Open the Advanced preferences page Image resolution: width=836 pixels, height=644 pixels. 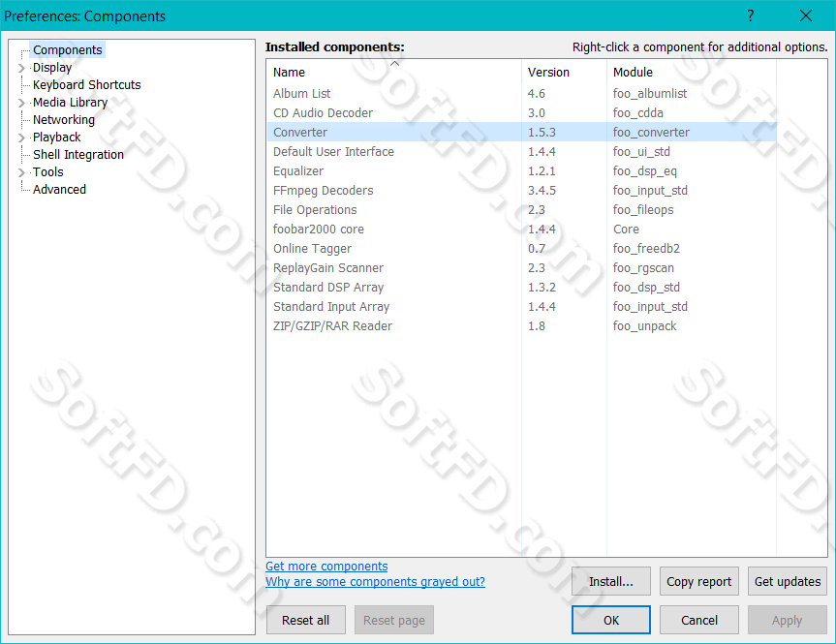(x=59, y=189)
